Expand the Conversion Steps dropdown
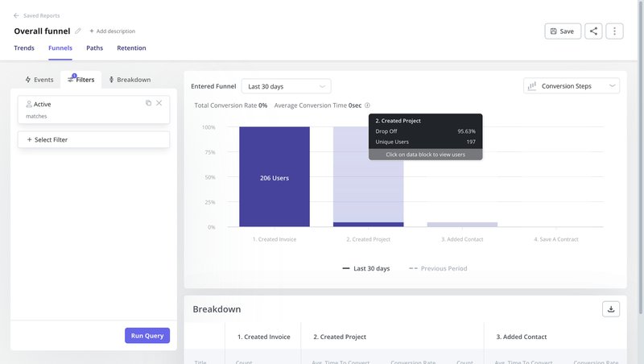 tap(572, 86)
